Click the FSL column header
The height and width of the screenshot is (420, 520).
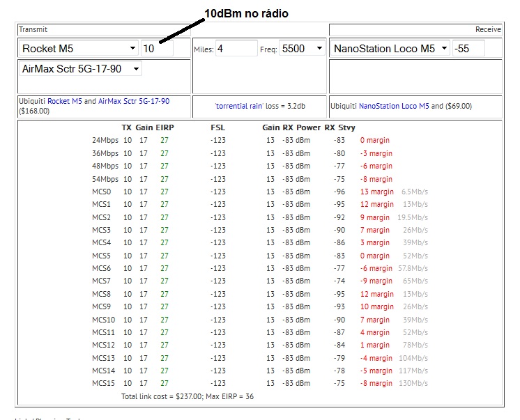[x=218, y=127]
